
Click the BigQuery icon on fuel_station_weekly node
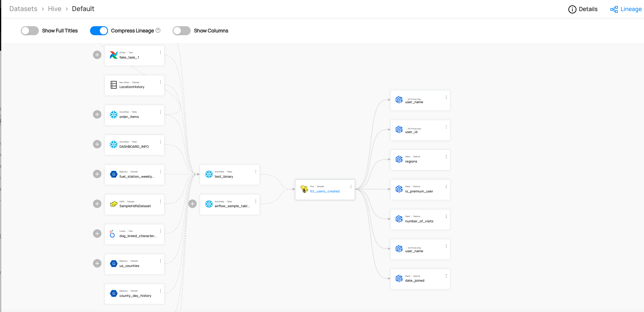[114, 174]
